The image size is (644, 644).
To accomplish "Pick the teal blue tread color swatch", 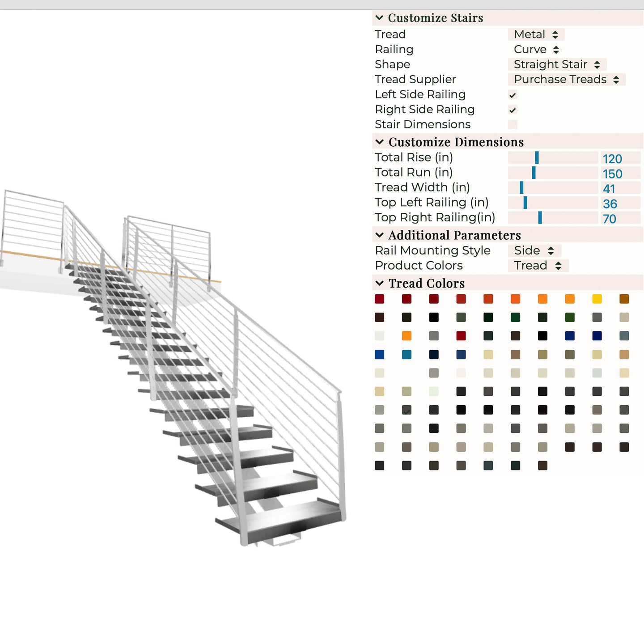I will [x=407, y=355].
